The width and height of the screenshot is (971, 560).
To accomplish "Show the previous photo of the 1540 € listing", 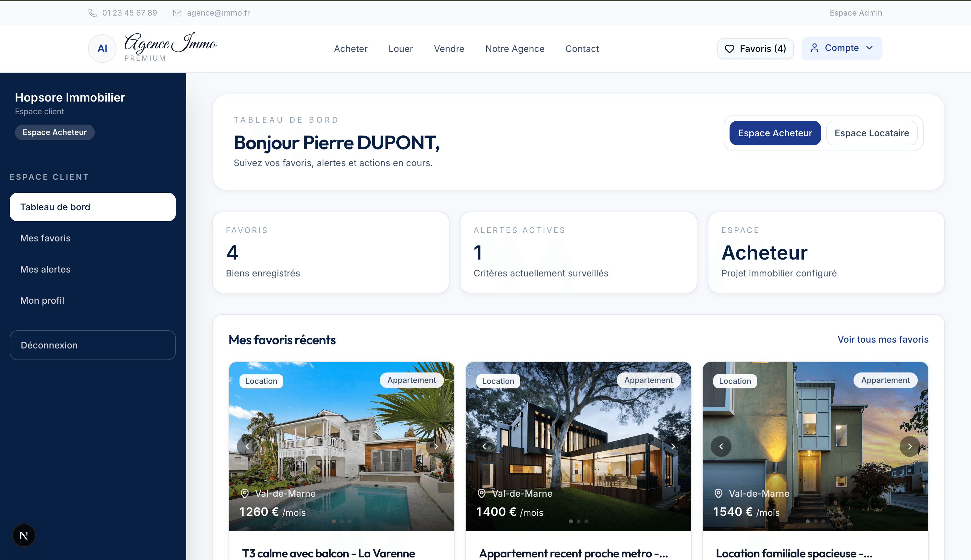I will click(721, 446).
